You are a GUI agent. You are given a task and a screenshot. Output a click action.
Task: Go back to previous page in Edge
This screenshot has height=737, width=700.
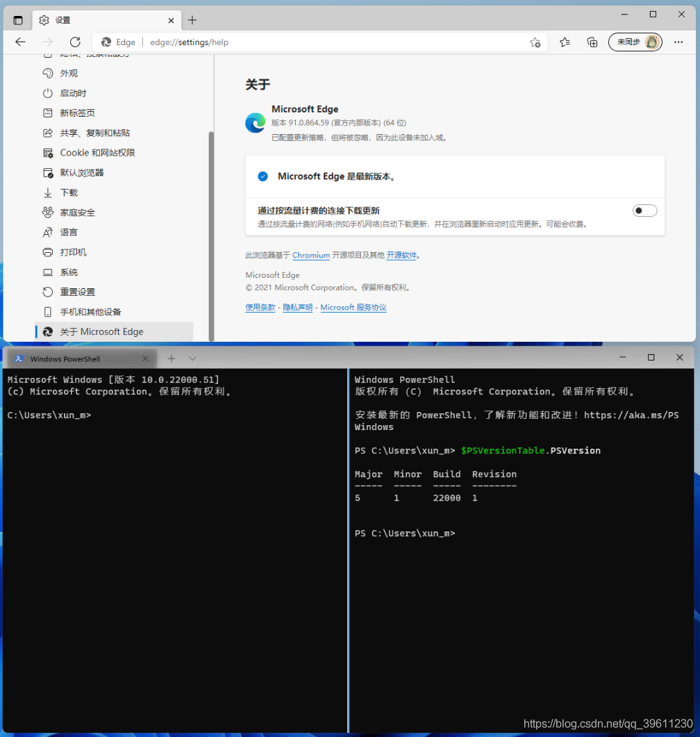(20, 42)
